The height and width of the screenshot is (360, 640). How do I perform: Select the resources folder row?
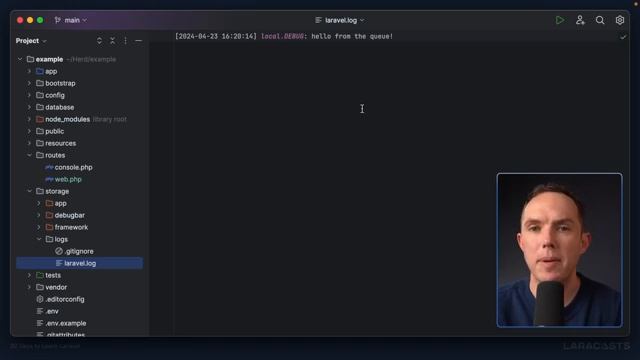[80, 143]
